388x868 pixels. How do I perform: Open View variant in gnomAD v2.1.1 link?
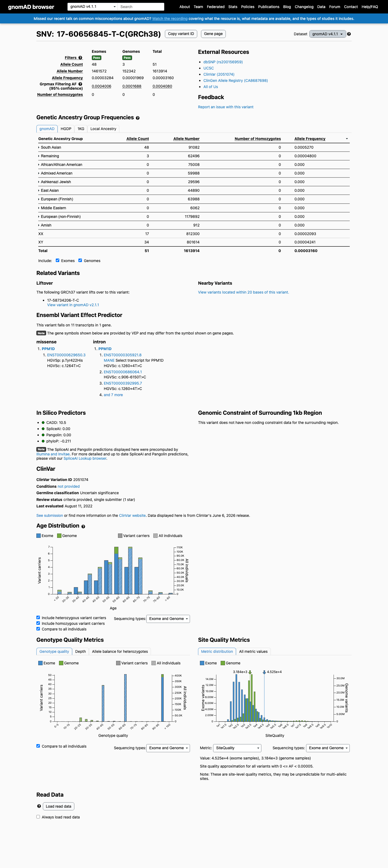(73, 305)
